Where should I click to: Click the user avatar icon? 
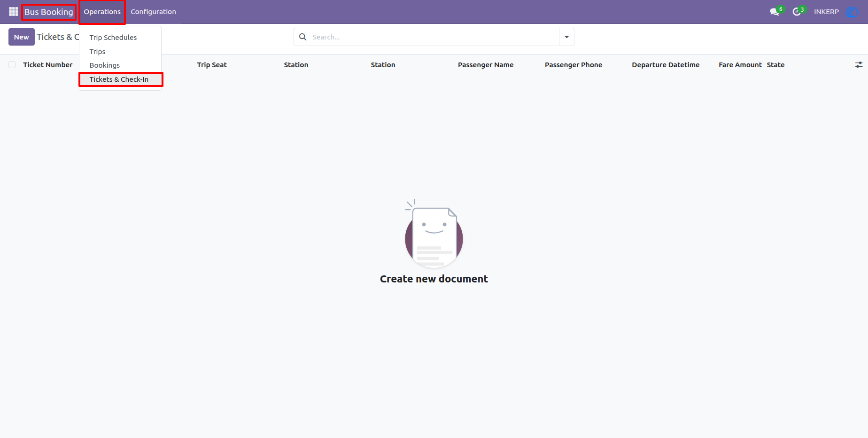(852, 12)
